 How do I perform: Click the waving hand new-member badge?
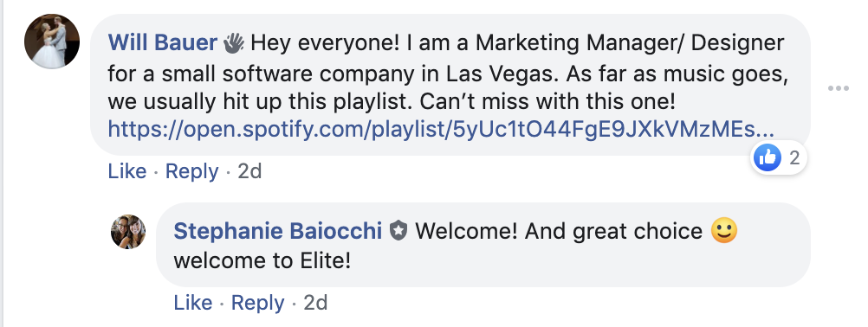(x=234, y=43)
